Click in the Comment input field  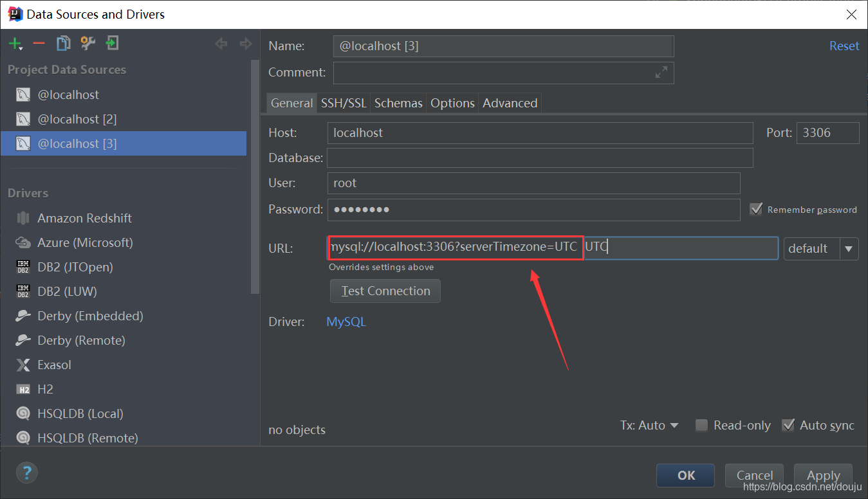click(503, 73)
